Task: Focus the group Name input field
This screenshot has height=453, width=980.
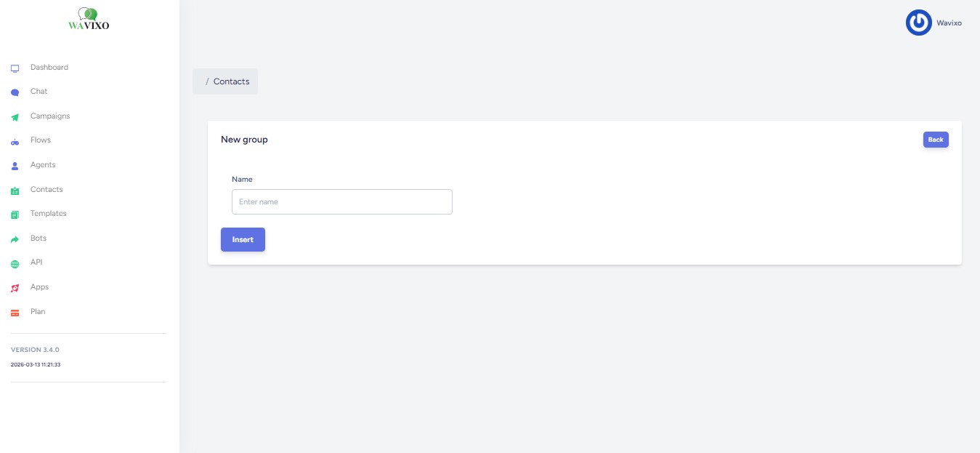Action: pos(341,202)
